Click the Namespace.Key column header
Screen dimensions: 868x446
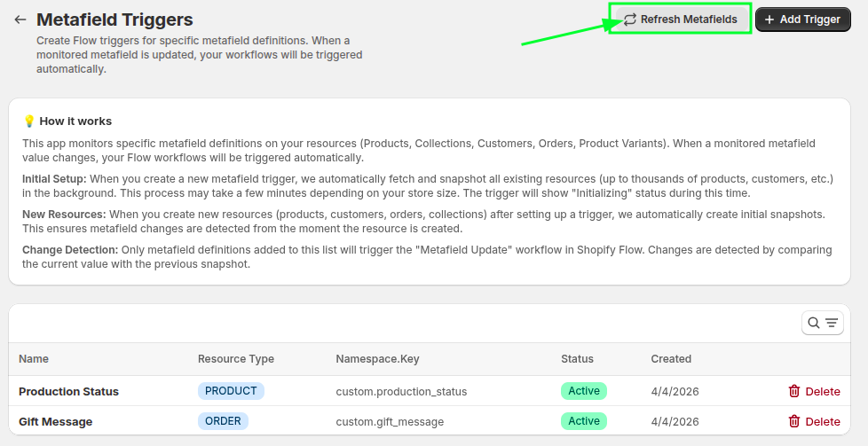tap(377, 359)
